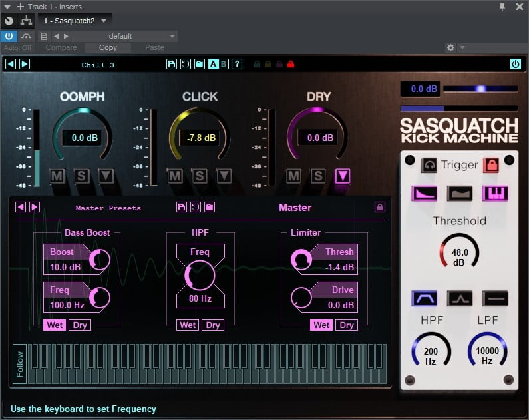This screenshot has height=420, width=529.
Task: Select the piano keys MIDI trigger icon
Action: tap(496, 194)
